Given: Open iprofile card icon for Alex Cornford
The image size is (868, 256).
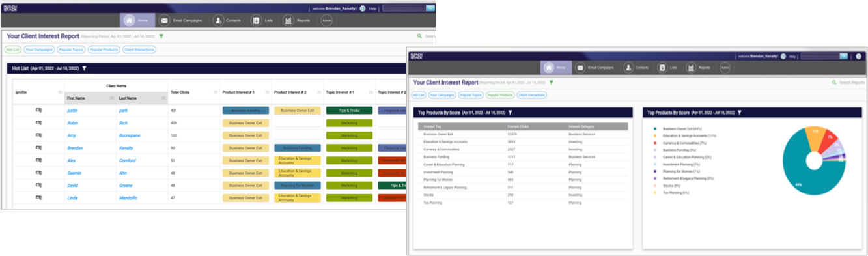Looking at the screenshot, I should click(x=38, y=160).
